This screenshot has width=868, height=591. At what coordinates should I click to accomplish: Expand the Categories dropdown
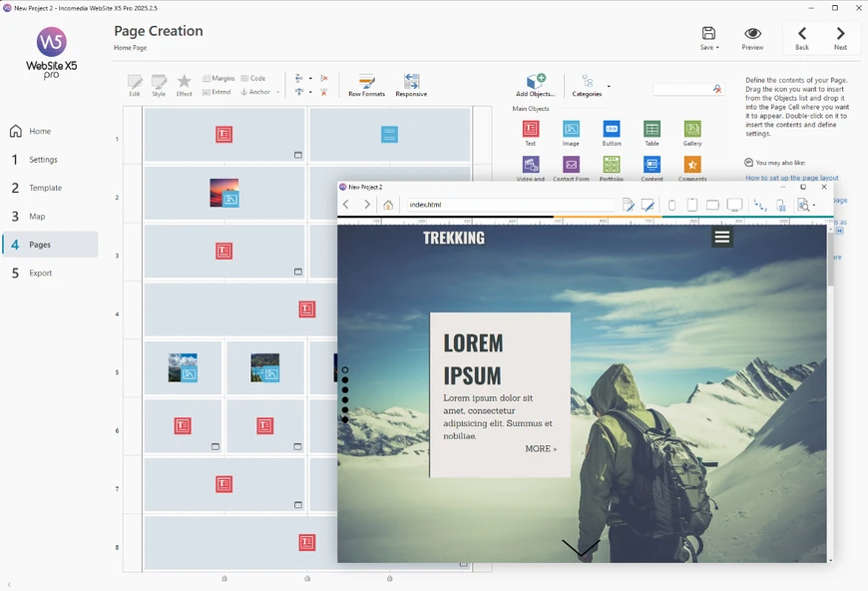[609, 86]
